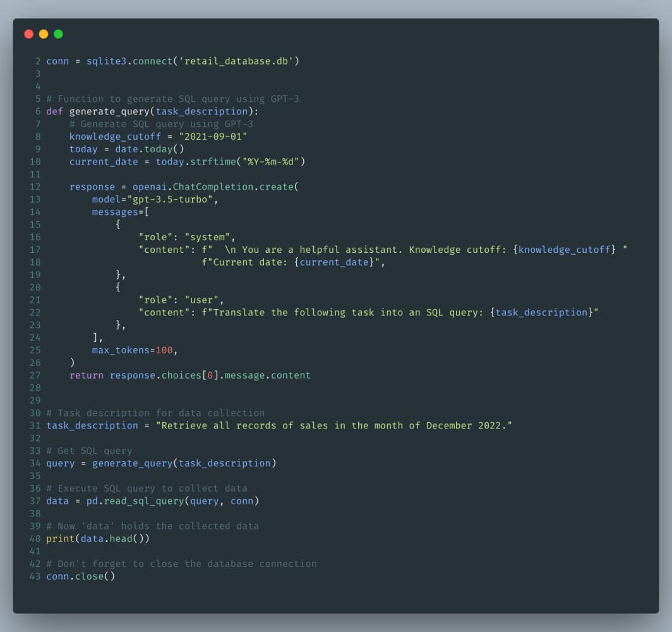Click the "system" role string

[x=208, y=237]
